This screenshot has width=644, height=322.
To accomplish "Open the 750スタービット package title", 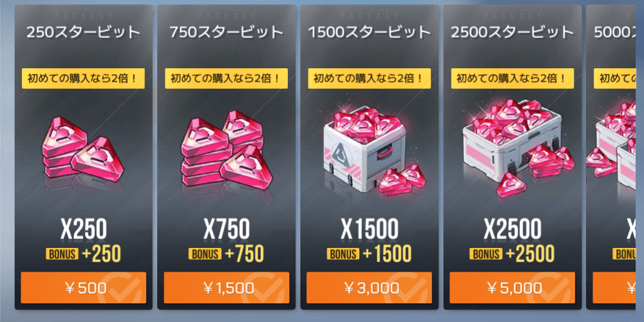I will pos(226,32).
